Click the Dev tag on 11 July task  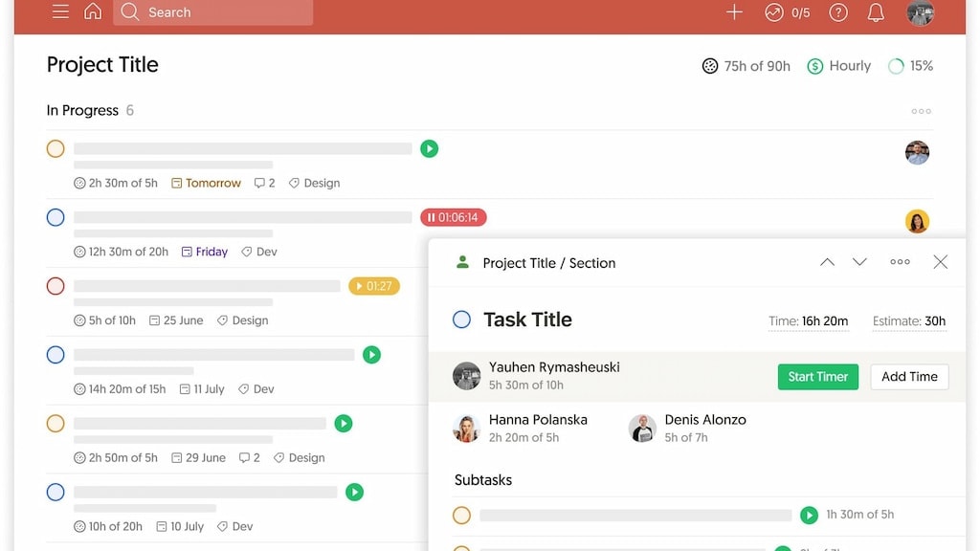(256, 389)
